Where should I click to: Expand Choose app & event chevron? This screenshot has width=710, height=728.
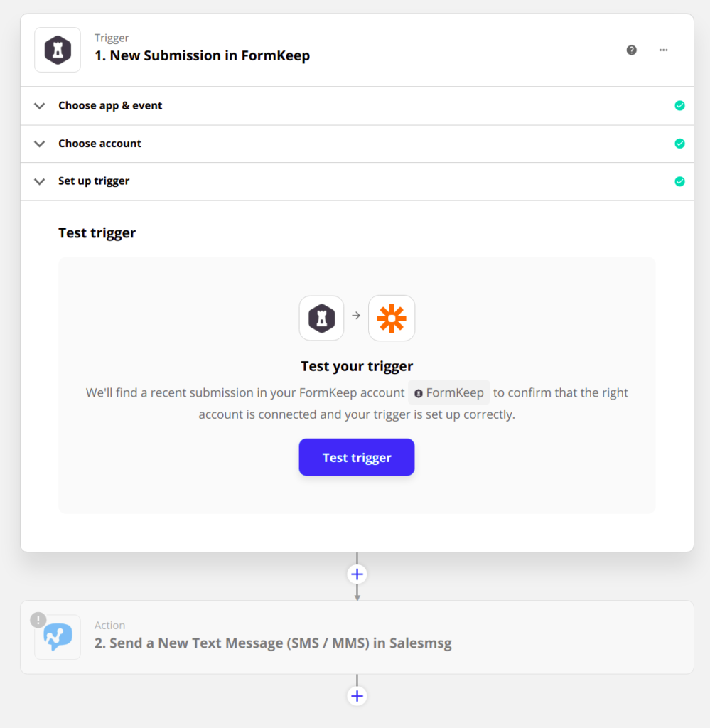click(x=40, y=106)
